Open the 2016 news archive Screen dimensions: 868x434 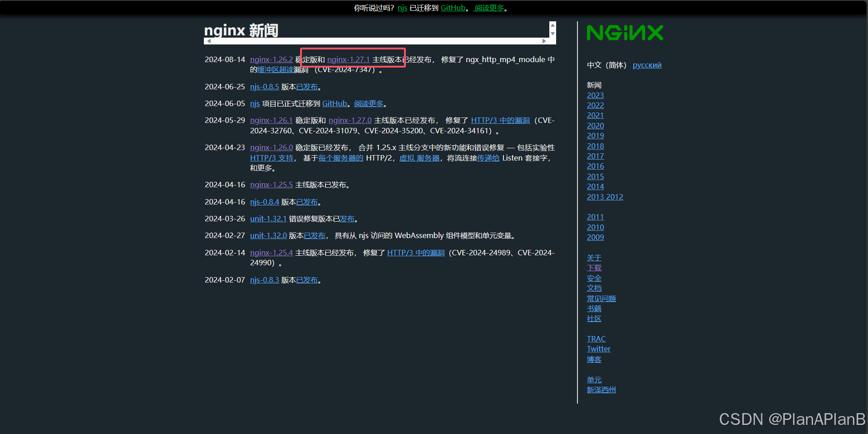[x=595, y=166]
